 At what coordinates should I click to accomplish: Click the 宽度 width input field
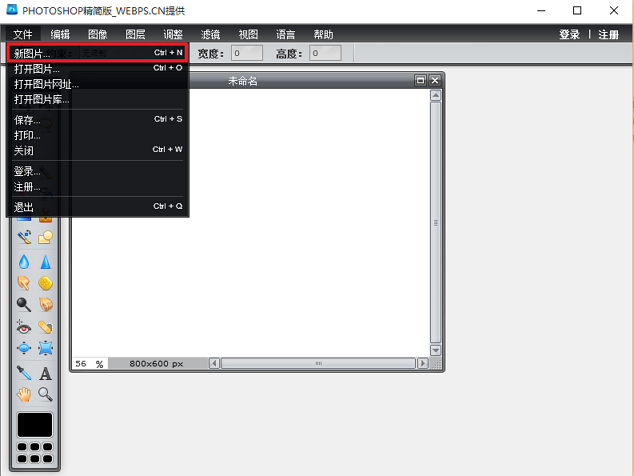coord(247,53)
